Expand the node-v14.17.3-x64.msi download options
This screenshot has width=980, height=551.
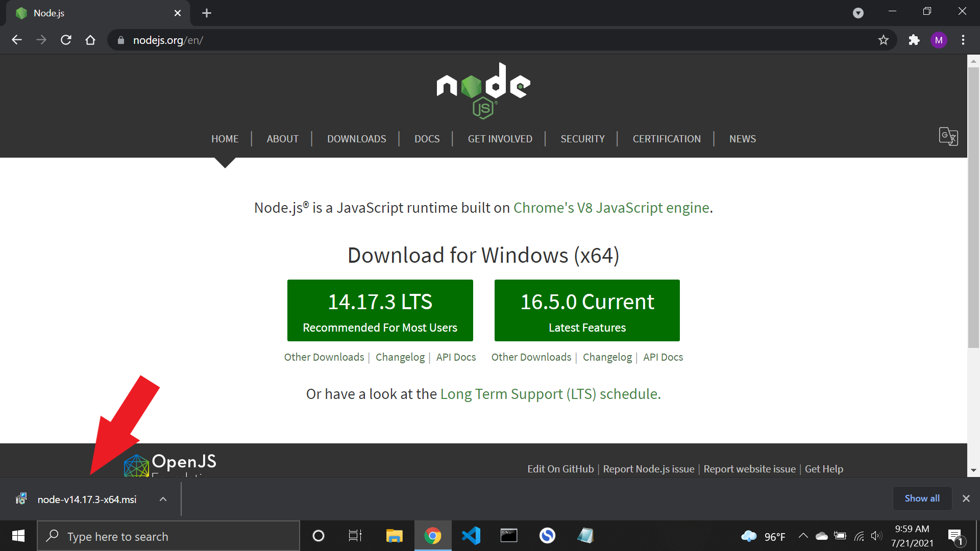163,499
